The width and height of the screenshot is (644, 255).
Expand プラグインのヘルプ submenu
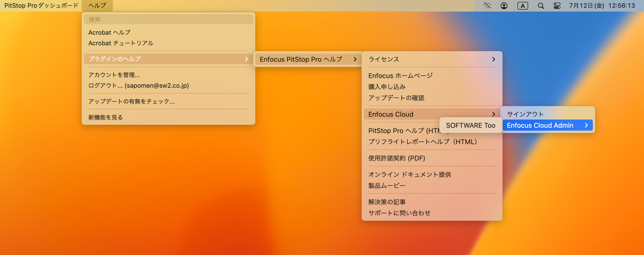click(x=168, y=59)
